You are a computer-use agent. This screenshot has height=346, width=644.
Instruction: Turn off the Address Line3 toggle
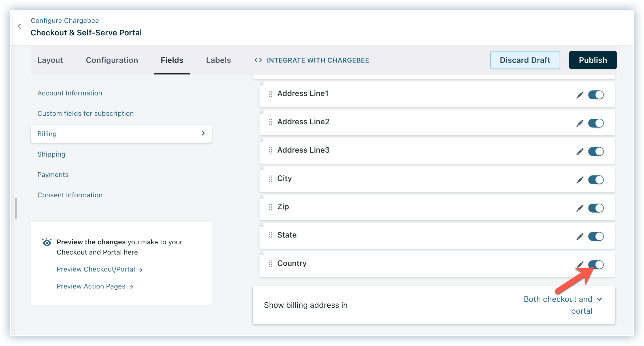tap(596, 151)
